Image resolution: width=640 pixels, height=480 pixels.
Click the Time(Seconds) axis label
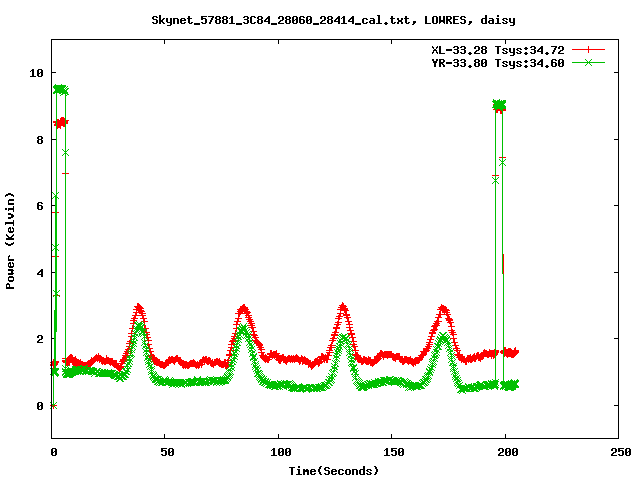point(334,471)
